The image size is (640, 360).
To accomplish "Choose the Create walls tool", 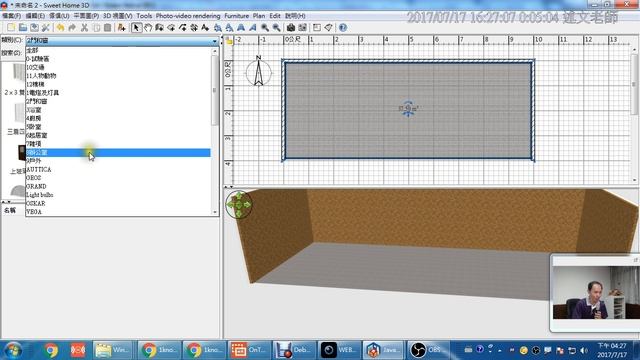I will [x=159, y=28].
